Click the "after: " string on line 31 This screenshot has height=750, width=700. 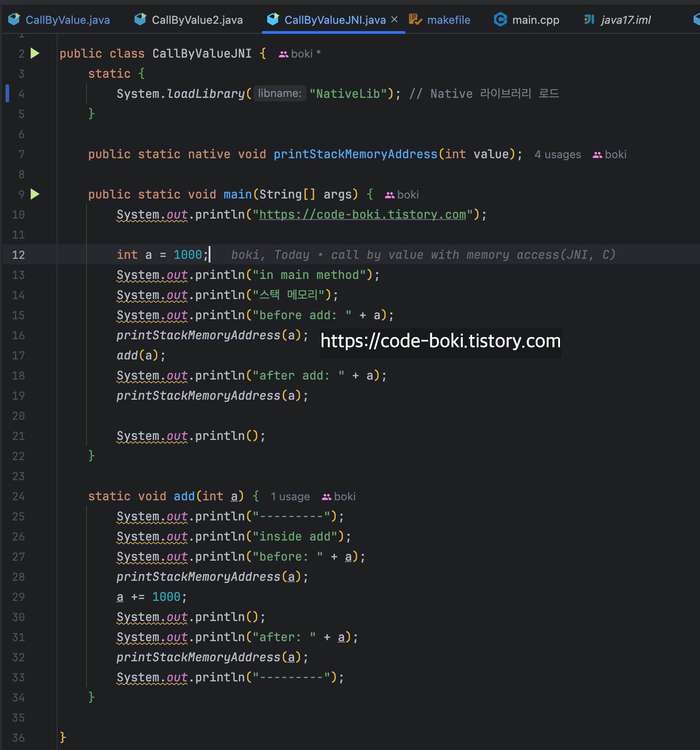(x=284, y=637)
